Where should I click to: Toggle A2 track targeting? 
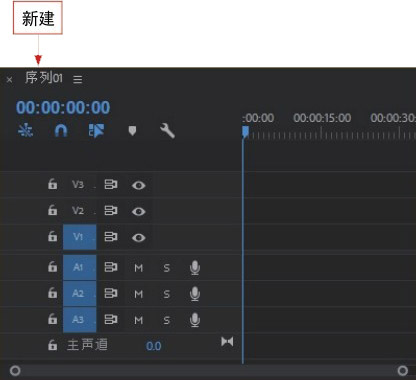(x=80, y=293)
